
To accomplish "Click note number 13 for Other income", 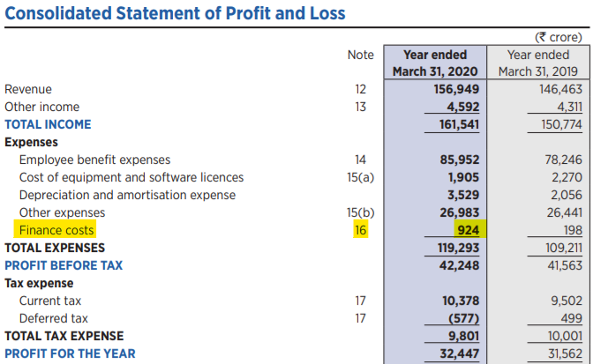I will tap(360, 107).
